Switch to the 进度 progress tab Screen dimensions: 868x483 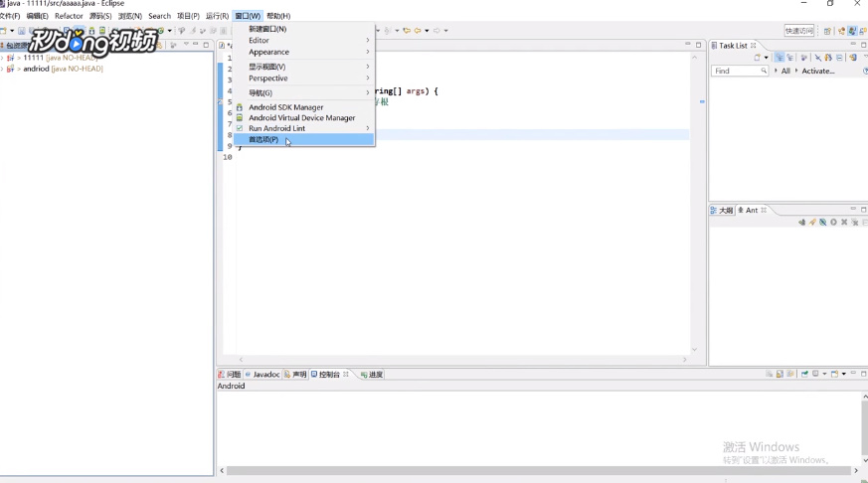(372, 375)
